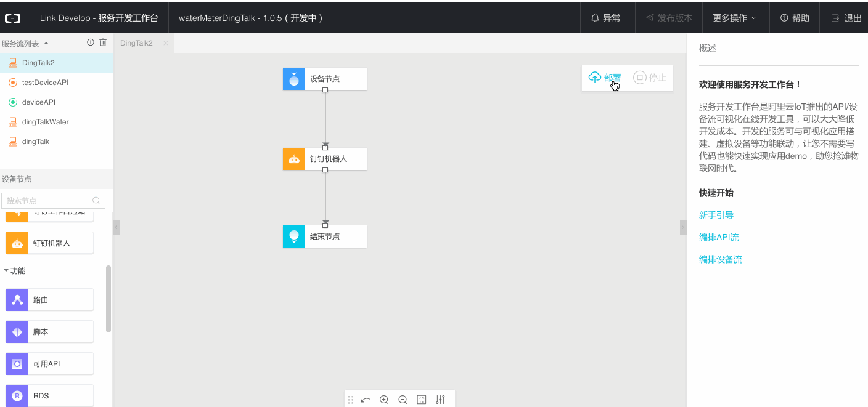The height and width of the screenshot is (407, 868).
Task: Click 设备节点 node output port
Action: 325,90
